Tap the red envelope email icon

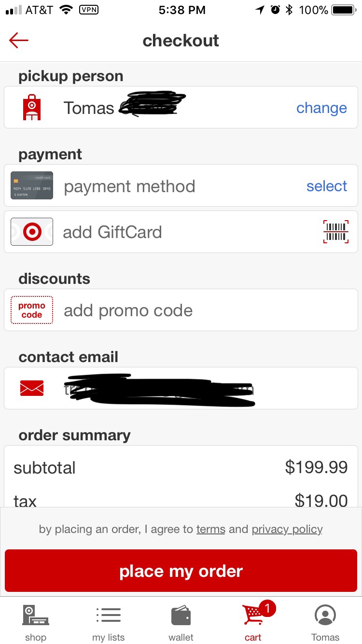click(32, 388)
